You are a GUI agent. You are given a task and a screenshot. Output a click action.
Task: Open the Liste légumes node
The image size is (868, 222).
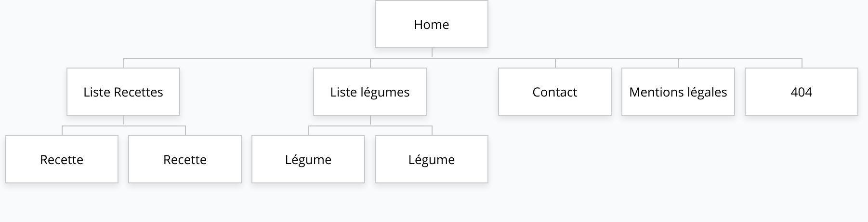pyautogui.click(x=369, y=92)
